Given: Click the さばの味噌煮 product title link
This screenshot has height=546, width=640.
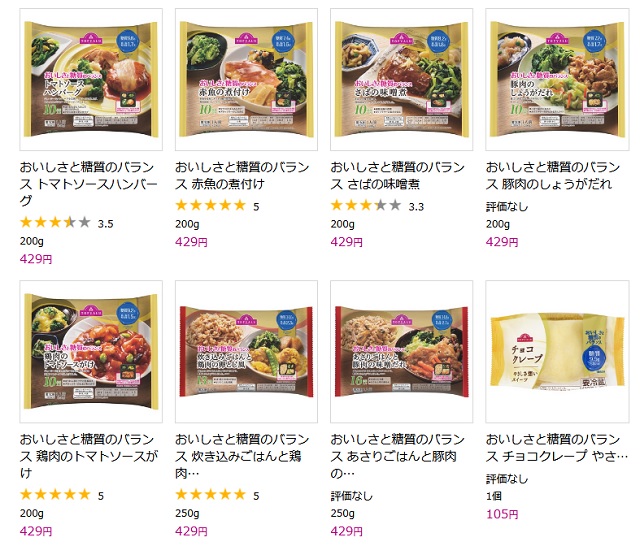Looking at the screenshot, I should (398, 175).
